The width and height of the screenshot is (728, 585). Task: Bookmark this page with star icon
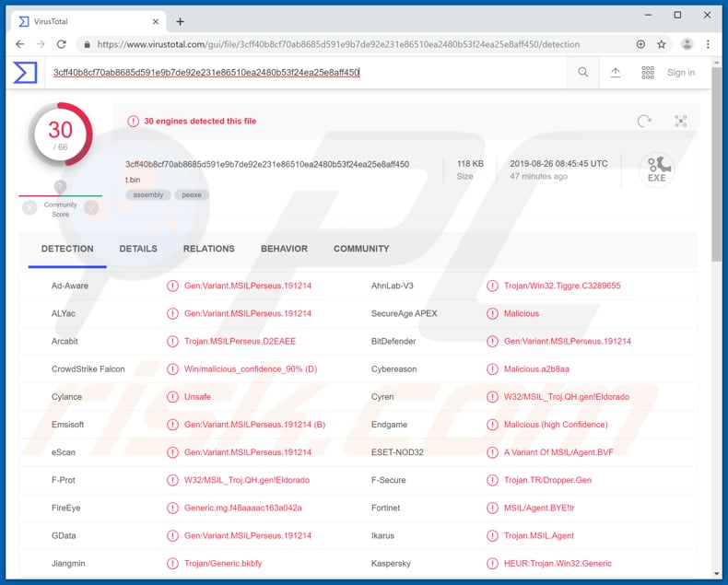(x=662, y=44)
